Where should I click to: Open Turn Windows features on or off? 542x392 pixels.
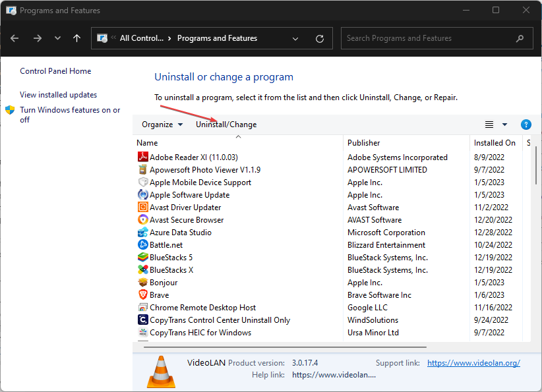[x=70, y=115]
